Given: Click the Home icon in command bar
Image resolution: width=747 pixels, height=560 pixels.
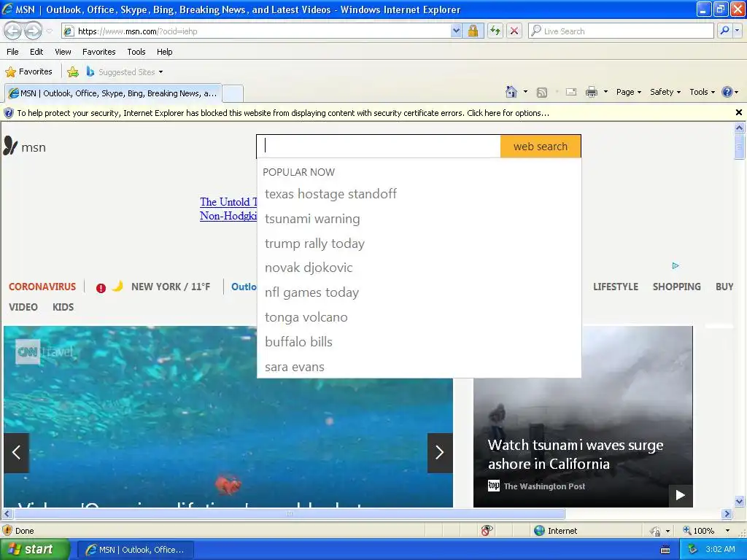Looking at the screenshot, I should pos(511,92).
